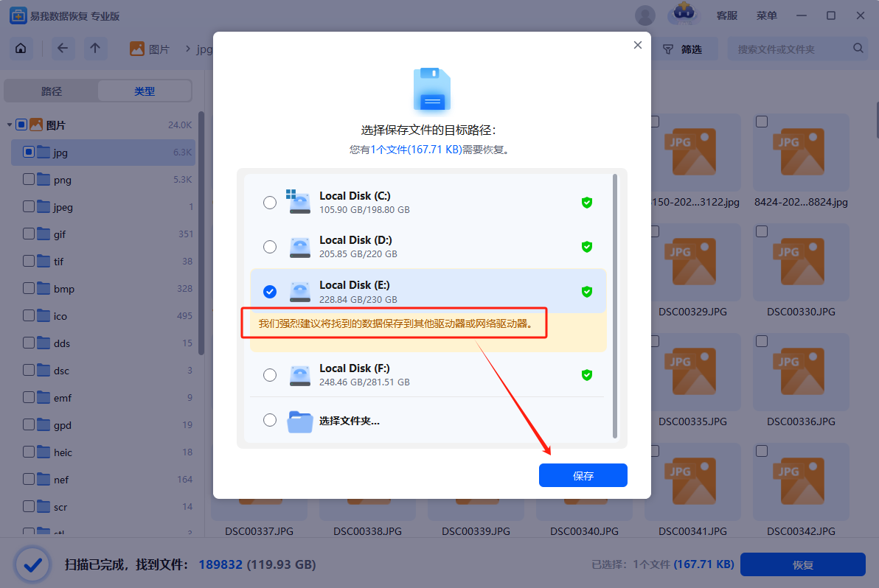Click green shield next to Local Disk (F:)
Image resolution: width=879 pixels, height=588 pixels.
[587, 374]
